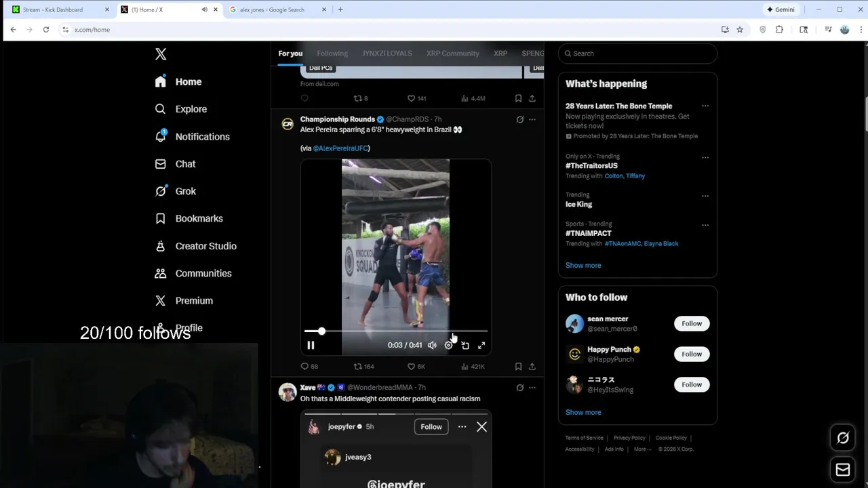Follow Happy Punch
The height and width of the screenshot is (488, 868).
pos(692,354)
